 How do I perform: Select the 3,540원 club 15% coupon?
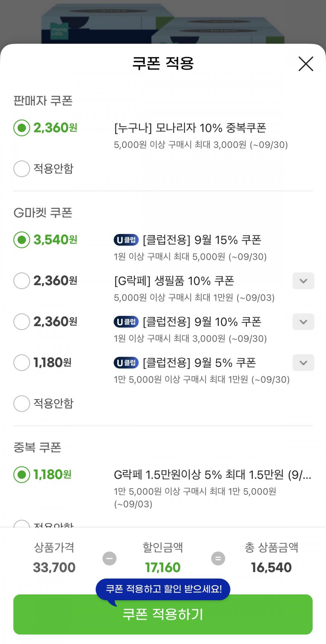point(22,240)
